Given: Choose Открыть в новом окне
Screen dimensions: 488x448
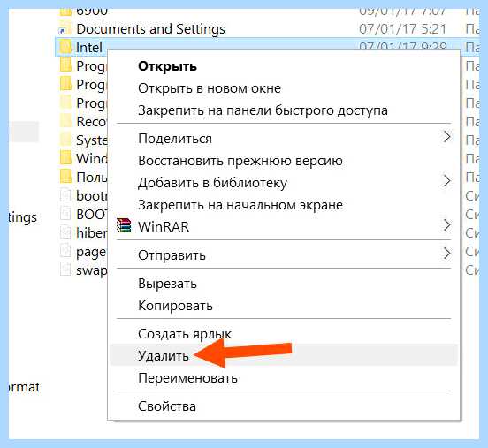Looking at the screenshot, I should click(x=284, y=88).
